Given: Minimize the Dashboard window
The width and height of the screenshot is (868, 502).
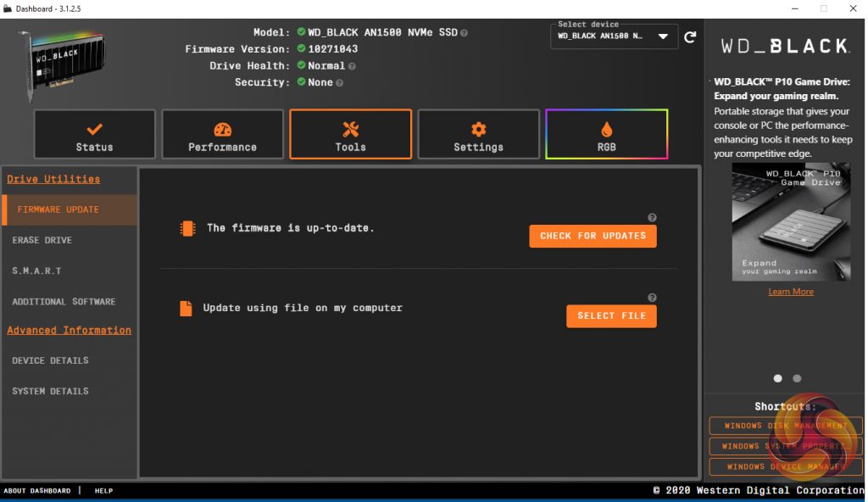Looking at the screenshot, I should 795,8.
